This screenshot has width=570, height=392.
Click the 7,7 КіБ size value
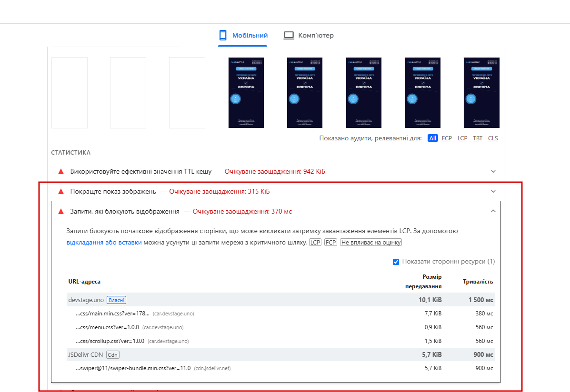[x=433, y=314]
